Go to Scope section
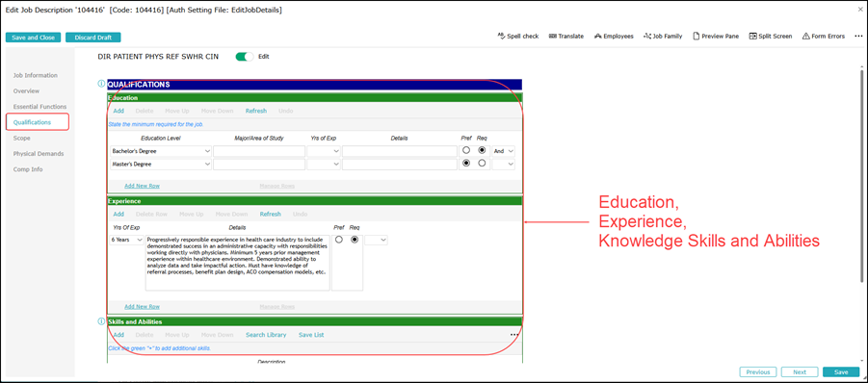Image resolution: width=868 pixels, height=383 pixels. 21,139
